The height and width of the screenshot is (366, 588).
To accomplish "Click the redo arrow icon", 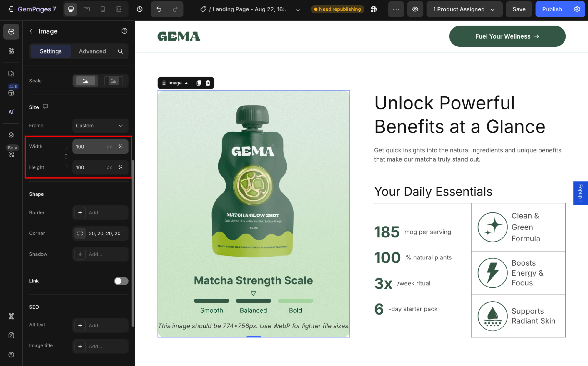I will [x=175, y=9].
